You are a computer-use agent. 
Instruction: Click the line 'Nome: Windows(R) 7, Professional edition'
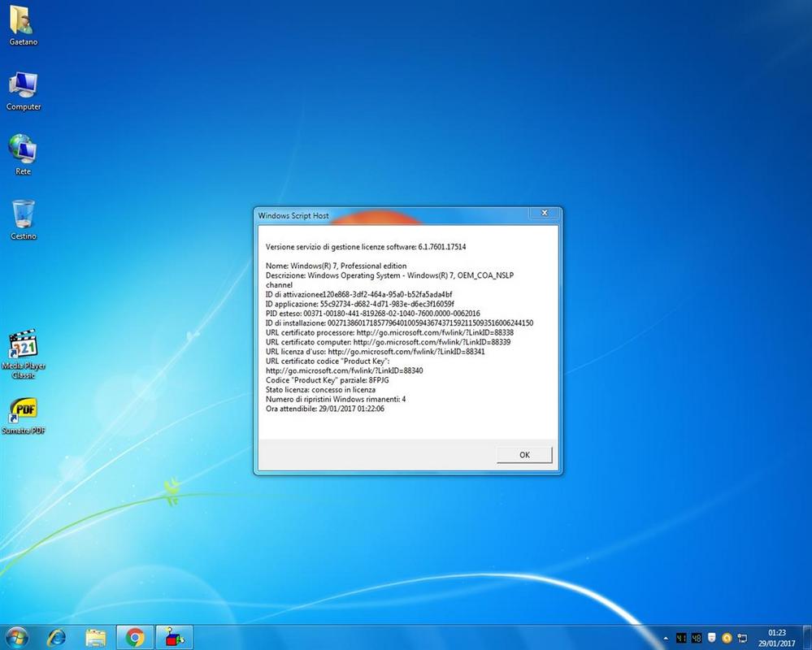click(336, 266)
